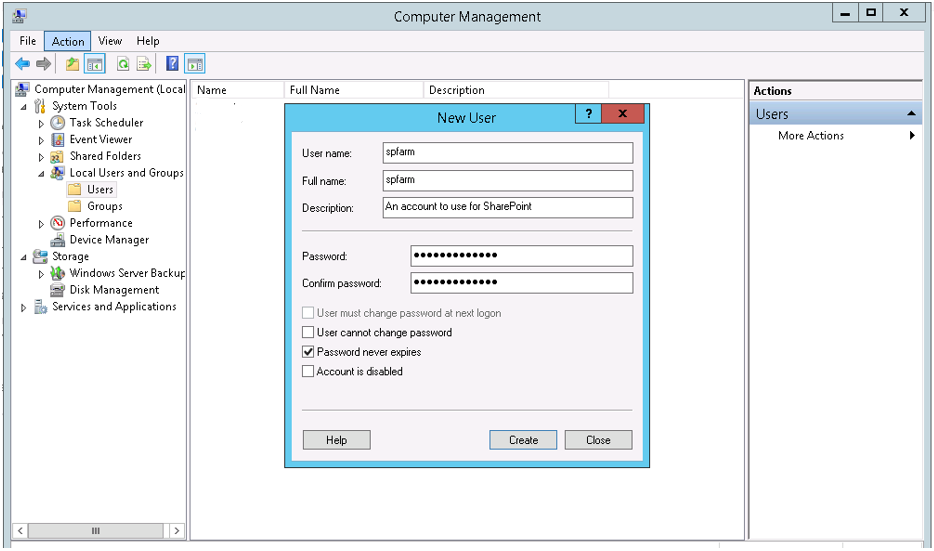934x551 pixels.
Task: Click the Password input field
Action: click(x=522, y=256)
